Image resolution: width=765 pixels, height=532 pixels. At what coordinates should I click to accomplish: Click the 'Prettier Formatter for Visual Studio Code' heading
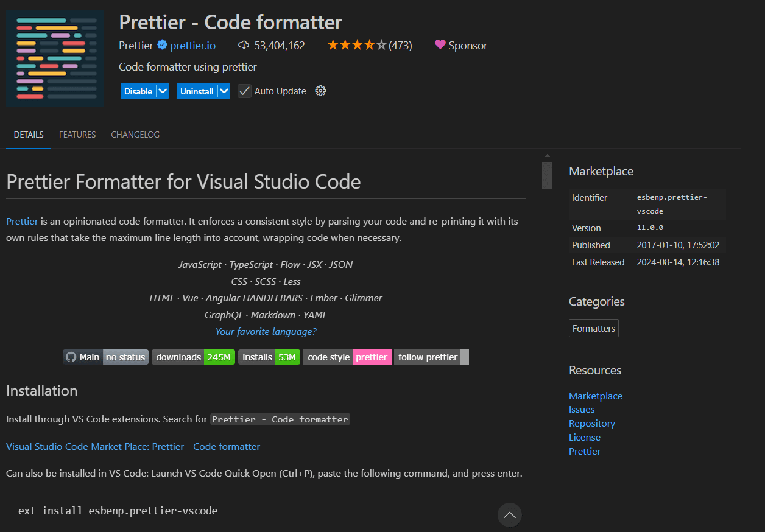[x=183, y=181]
